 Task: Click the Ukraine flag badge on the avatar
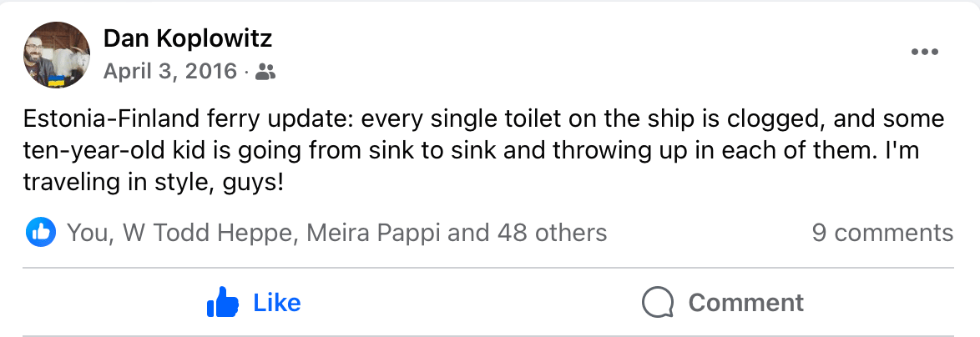(x=57, y=82)
